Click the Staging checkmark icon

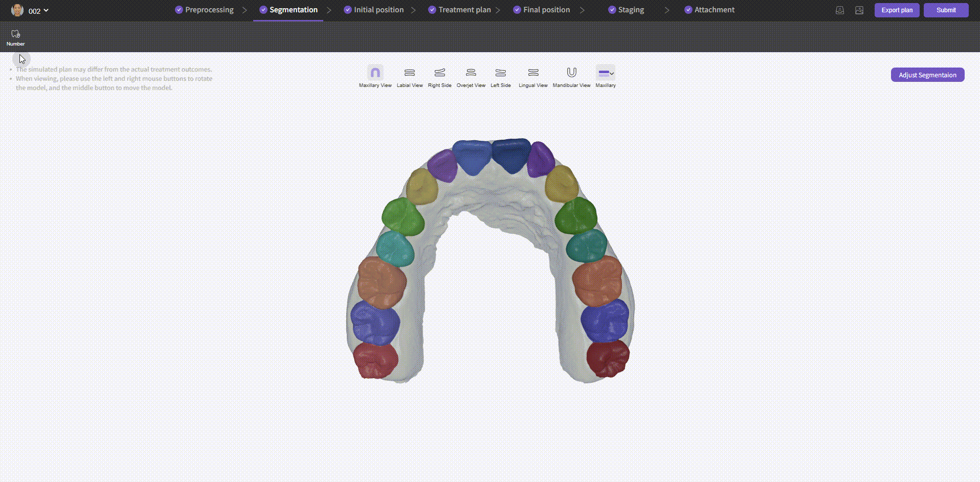point(612,10)
